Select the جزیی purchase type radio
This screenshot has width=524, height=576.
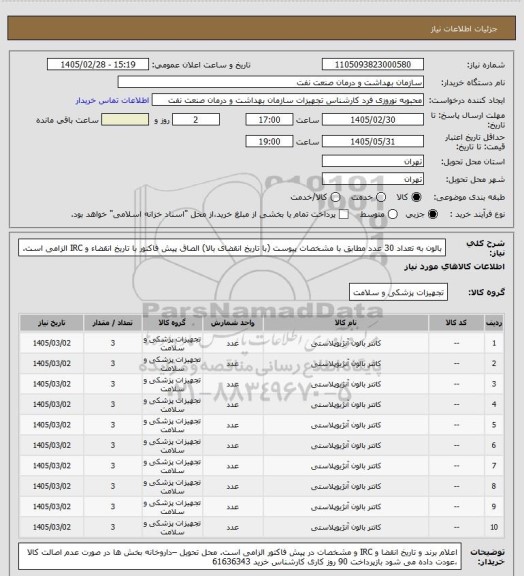pyautogui.click(x=433, y=214)
